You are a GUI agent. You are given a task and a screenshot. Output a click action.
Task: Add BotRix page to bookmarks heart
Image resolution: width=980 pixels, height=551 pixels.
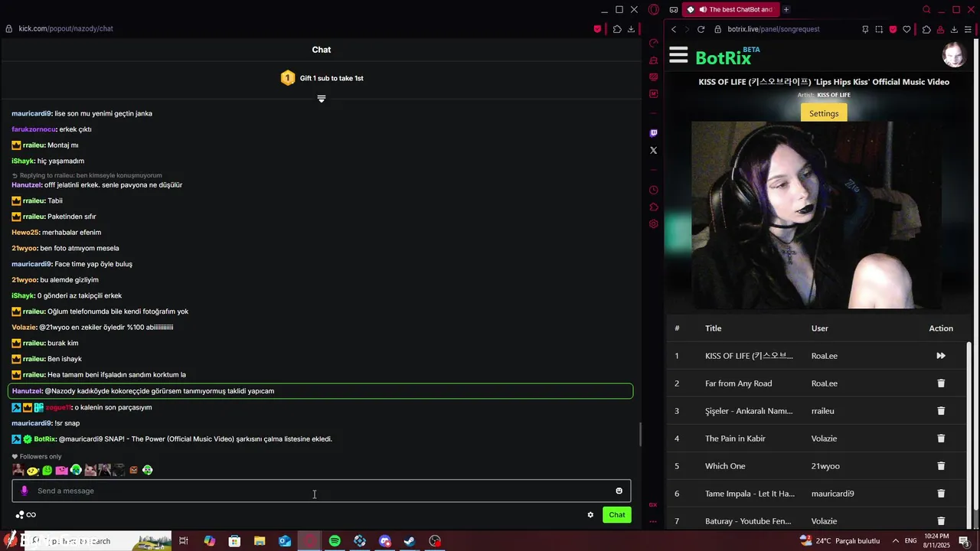coord(906,29)
